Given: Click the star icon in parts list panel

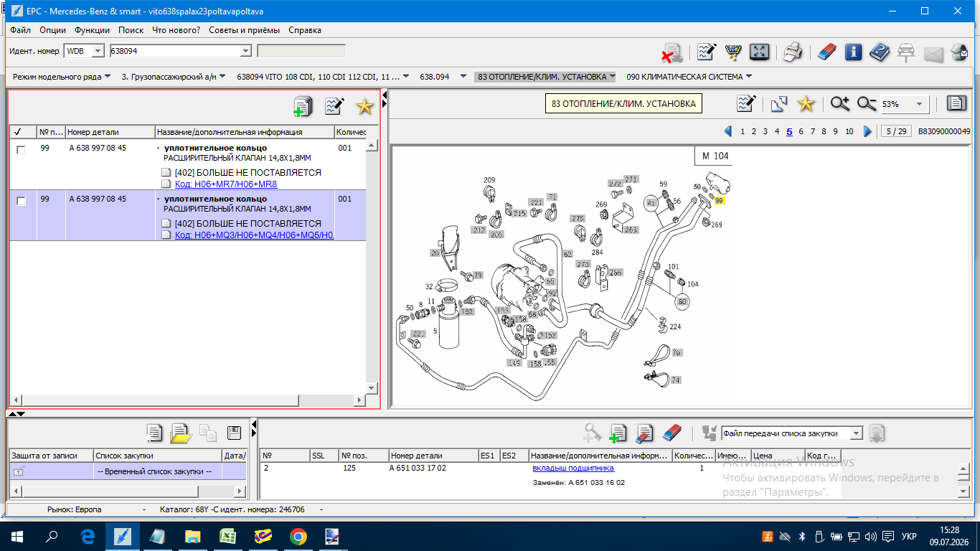Looking at the screenshot, I should coord(365,107).
